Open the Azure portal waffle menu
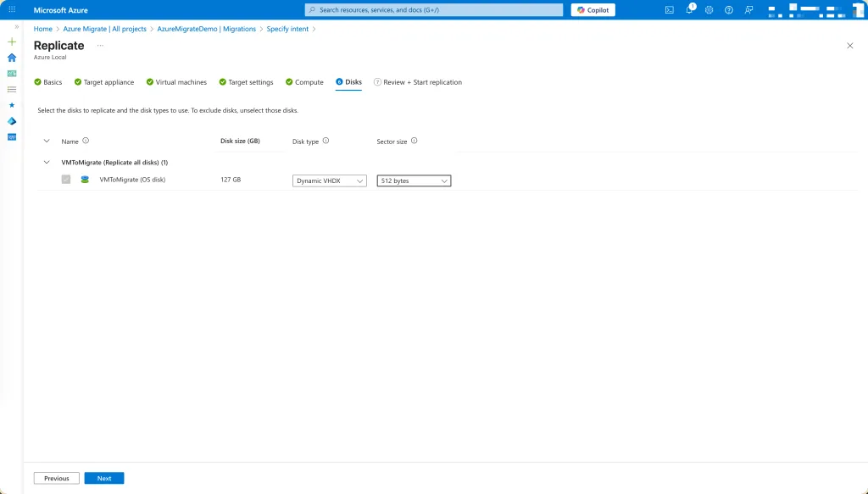868x494 pixels. [x=12, y=10]
